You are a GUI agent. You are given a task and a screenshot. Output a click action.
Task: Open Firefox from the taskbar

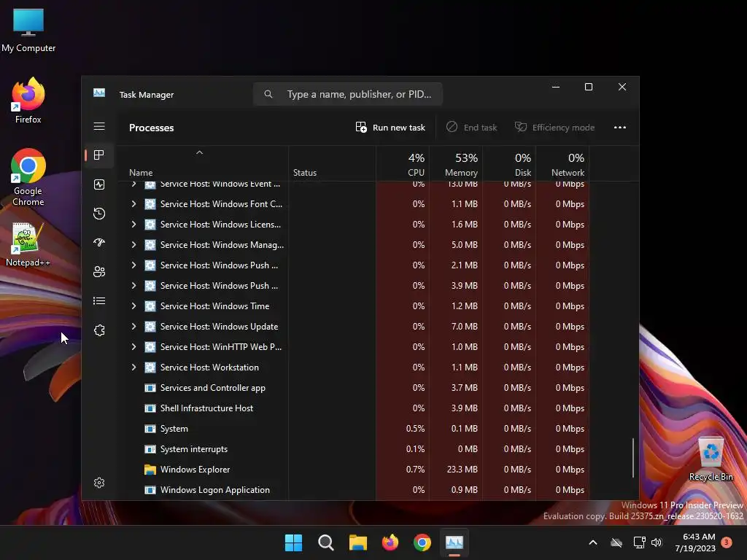tap(390, 542)
